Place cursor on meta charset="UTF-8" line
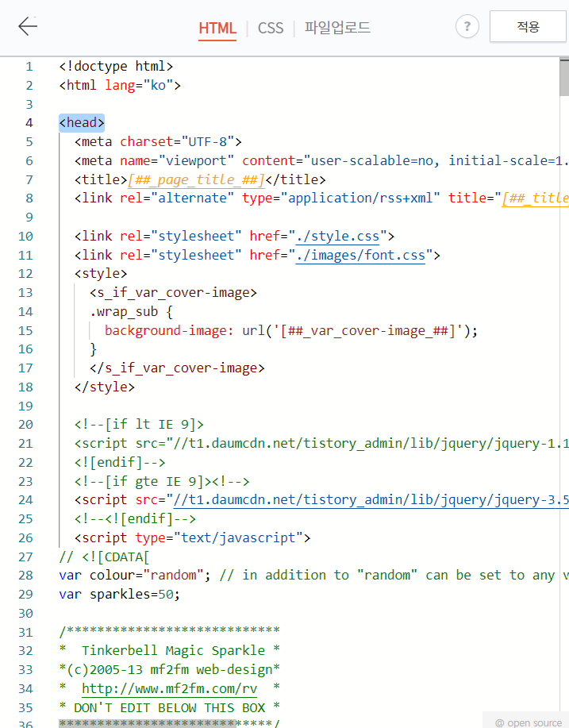The height and width of the screenshot is (728, 569). [158, 141]
